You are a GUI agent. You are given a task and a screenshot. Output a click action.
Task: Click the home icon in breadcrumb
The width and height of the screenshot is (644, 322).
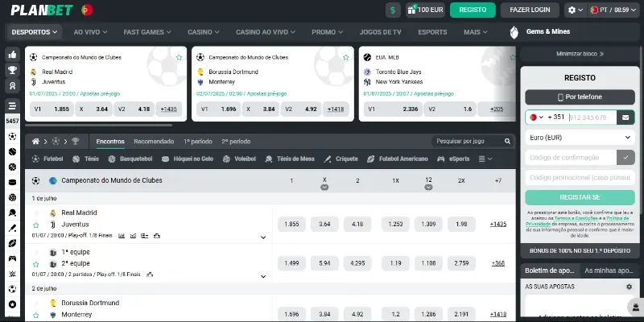(x=35, y=141)
